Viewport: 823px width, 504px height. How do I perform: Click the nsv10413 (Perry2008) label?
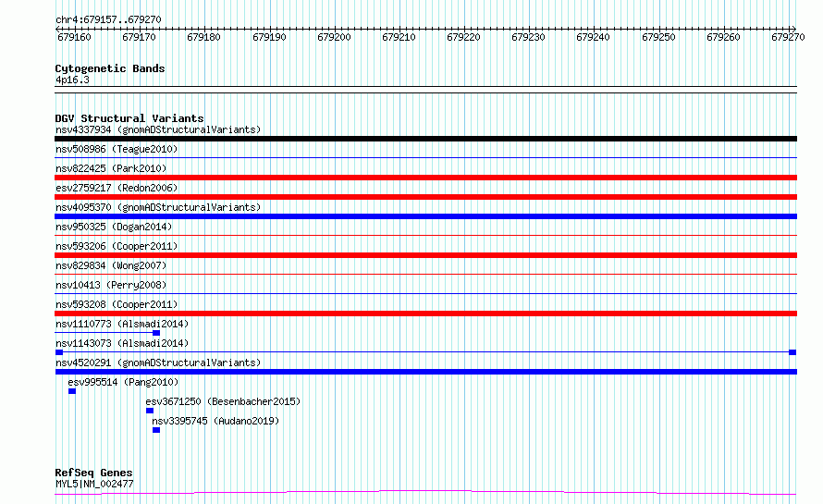point(111,285)
